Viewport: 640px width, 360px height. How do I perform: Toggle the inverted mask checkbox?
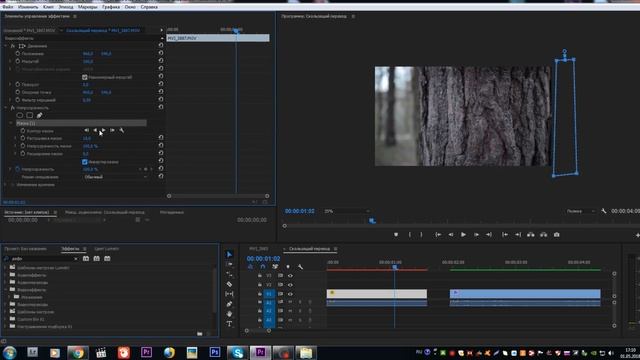85,162
